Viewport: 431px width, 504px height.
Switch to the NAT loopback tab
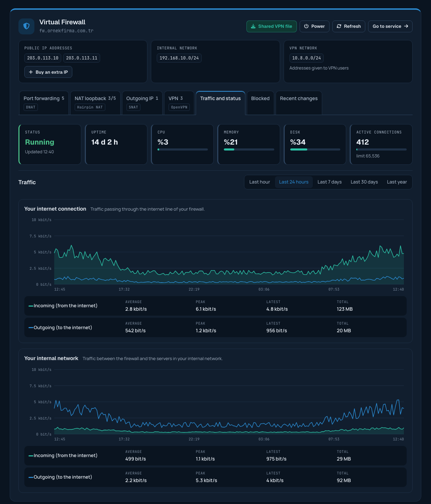point(95,103)
